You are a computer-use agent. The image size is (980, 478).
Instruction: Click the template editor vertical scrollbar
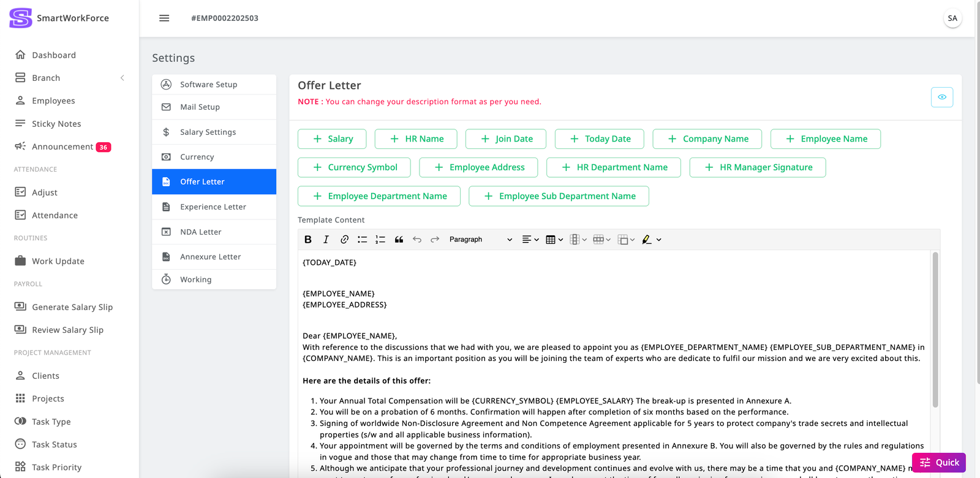[935, 330]
